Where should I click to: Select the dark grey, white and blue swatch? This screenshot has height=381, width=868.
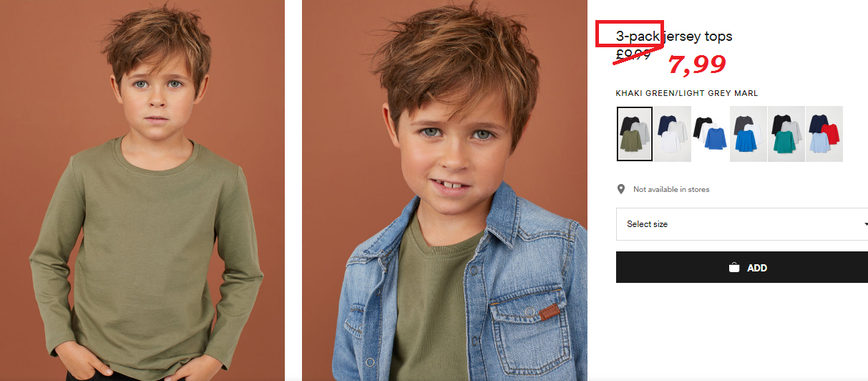(x=748, y=134)
